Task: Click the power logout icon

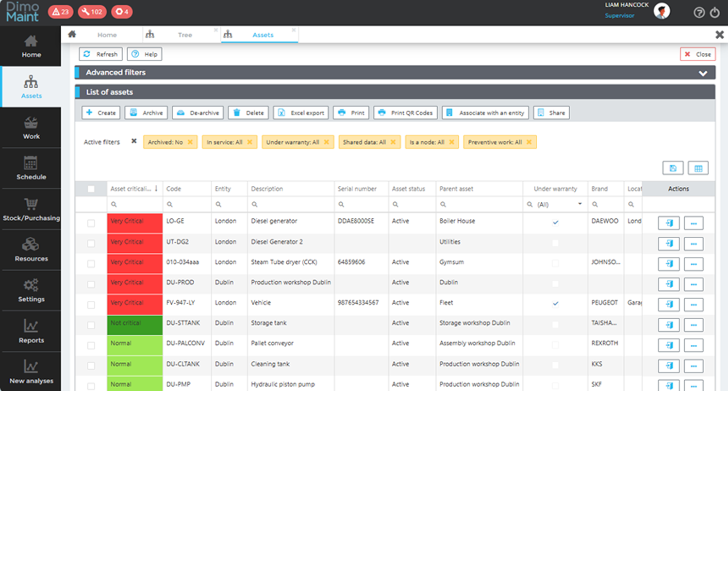Action: (715, 13)
